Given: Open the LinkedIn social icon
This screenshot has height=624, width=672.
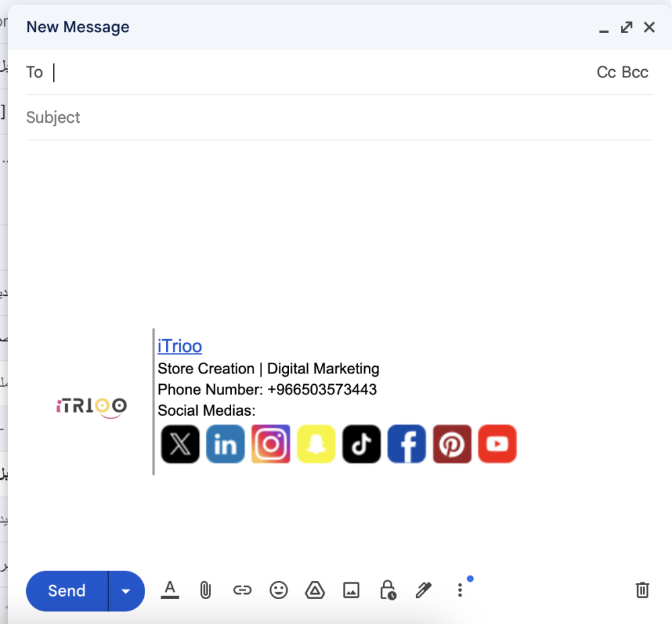Looking at the screenshot, I should 225,444.
